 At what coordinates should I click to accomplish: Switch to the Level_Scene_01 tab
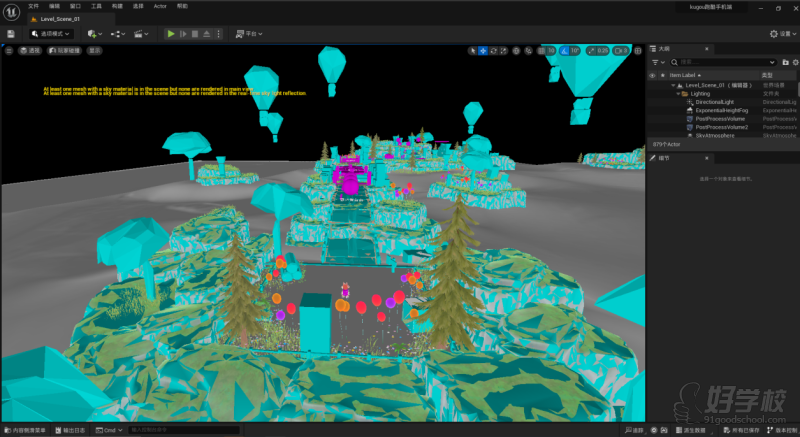point(58,18)
